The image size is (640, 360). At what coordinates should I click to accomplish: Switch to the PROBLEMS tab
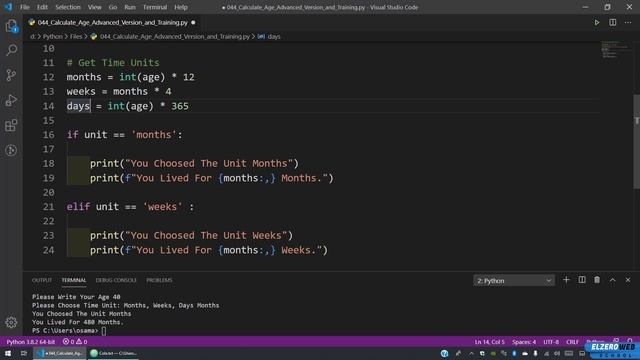pyautogui.click(x=159, y=280)
